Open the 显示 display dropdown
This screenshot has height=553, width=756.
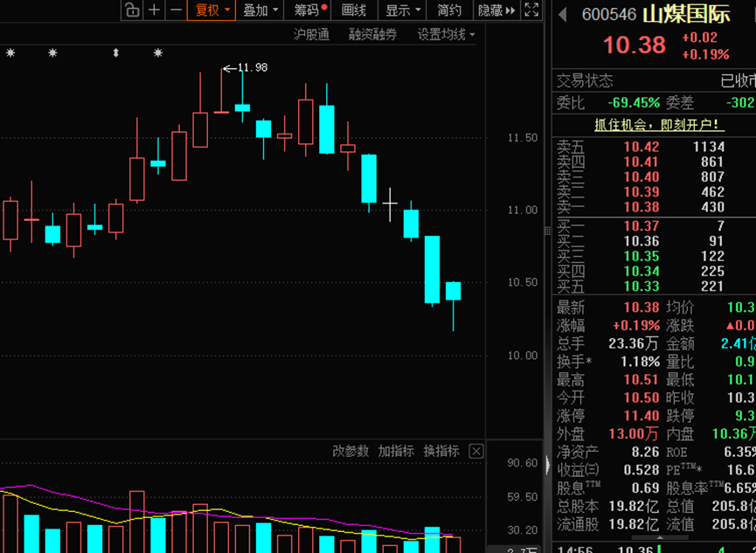[x=402, y=10]
